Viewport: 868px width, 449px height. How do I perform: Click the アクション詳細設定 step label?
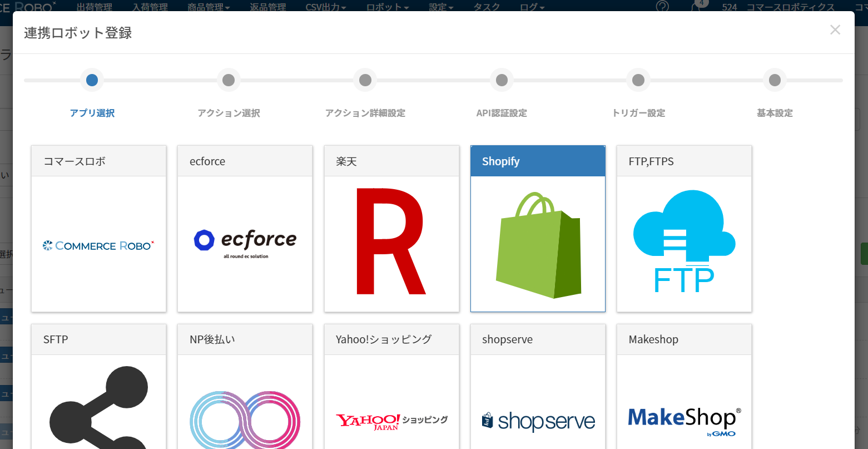point(365,113)
